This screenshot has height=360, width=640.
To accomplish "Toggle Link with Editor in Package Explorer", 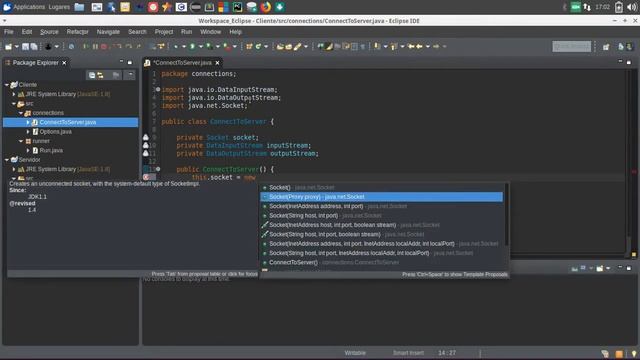I will tap(100, 75).
